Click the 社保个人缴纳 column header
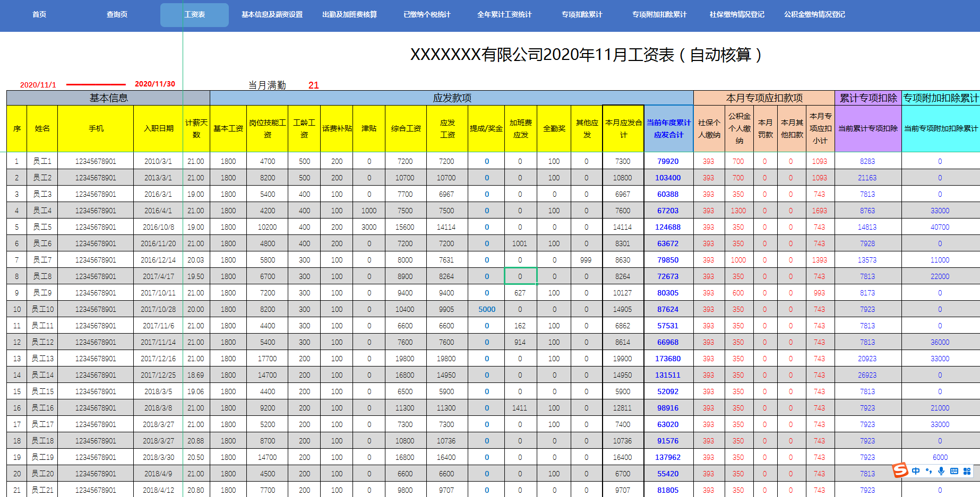 pos(709,128)
